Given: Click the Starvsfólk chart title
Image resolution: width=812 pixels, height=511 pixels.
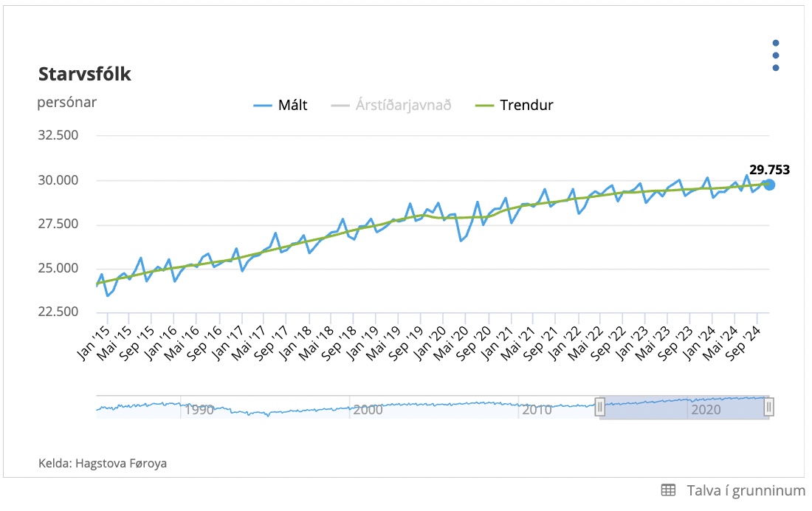Looking at the screenshot, I should point(84,74).
